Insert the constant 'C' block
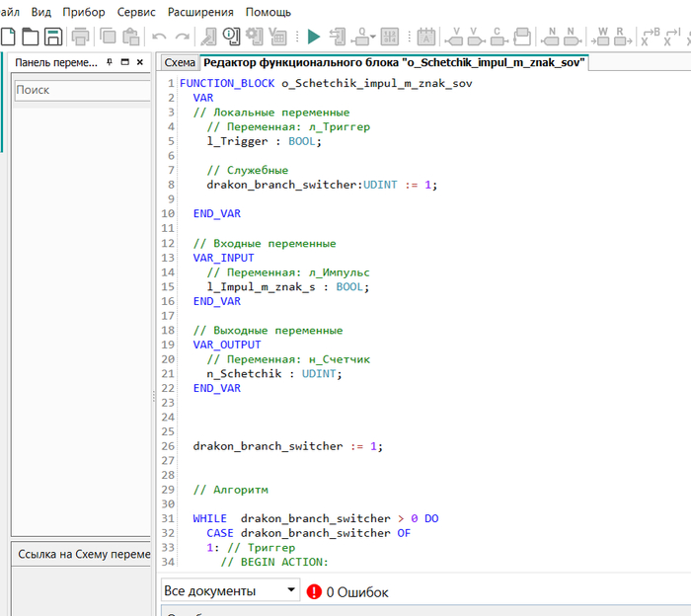 coord(500,38)
